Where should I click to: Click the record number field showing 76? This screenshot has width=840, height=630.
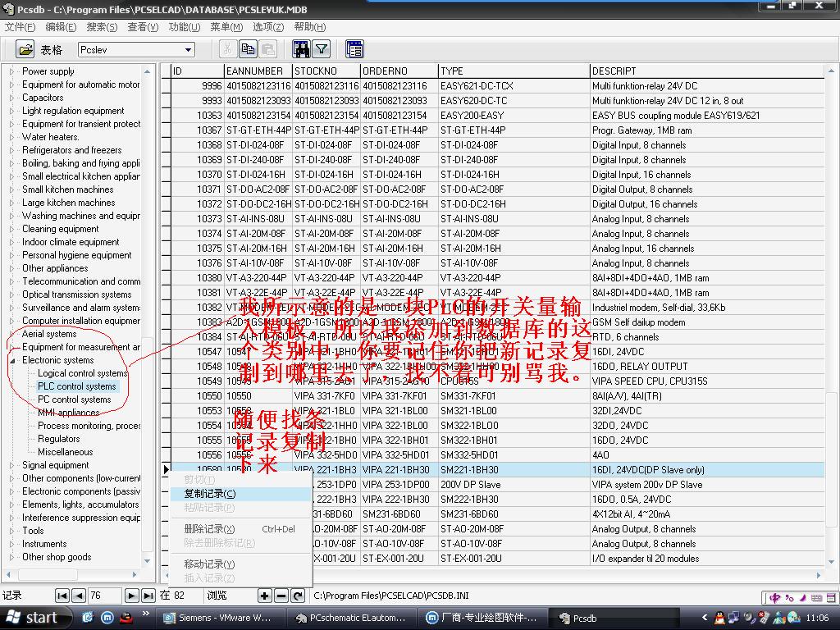(104, 596)
